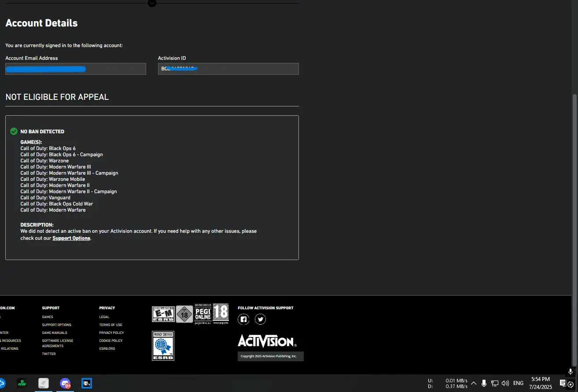578x392 pixels.
Task: Open the Game Manuals footer link
Action: (55, 333)
